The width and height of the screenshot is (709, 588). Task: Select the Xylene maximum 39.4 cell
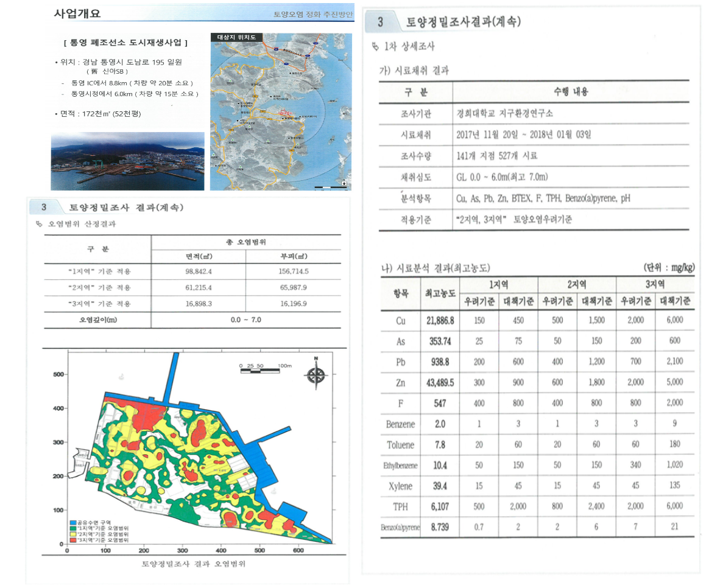click(x=440, y=486)
